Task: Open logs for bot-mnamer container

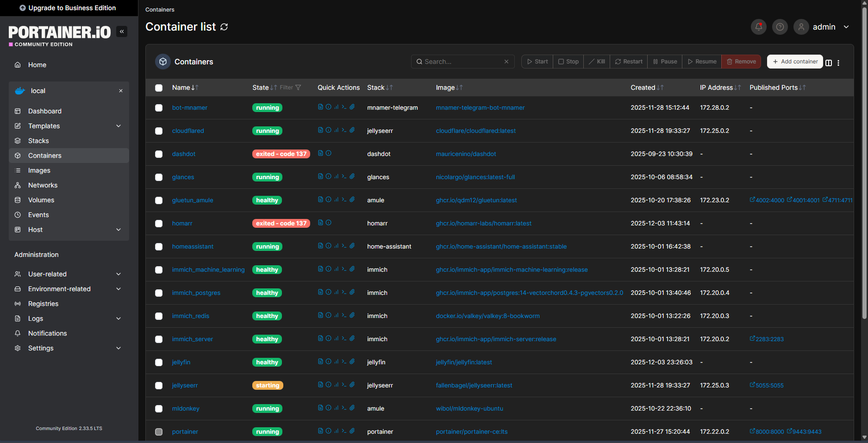Action: click(320, 107)
